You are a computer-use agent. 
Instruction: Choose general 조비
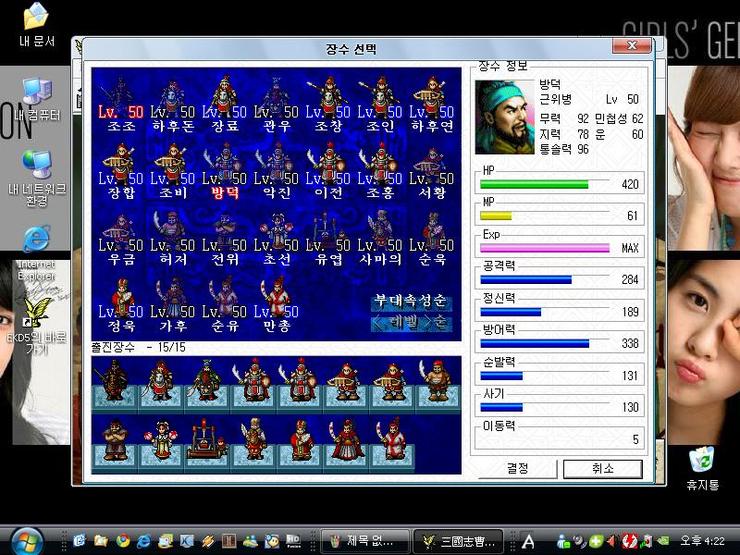click(x=173, y=171)
